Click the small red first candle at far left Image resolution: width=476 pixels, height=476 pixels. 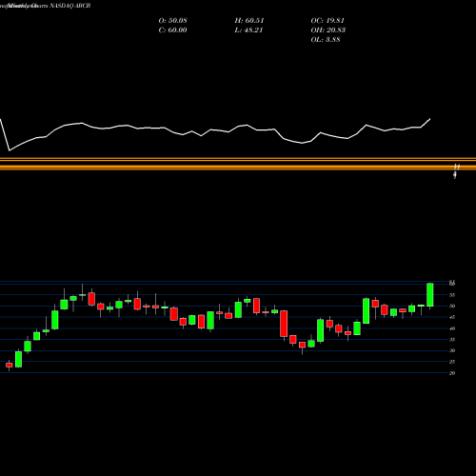[x=10, y=365]
